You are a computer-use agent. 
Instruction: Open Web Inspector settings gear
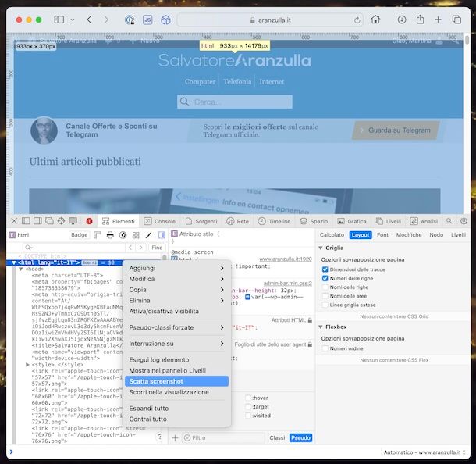464,221
